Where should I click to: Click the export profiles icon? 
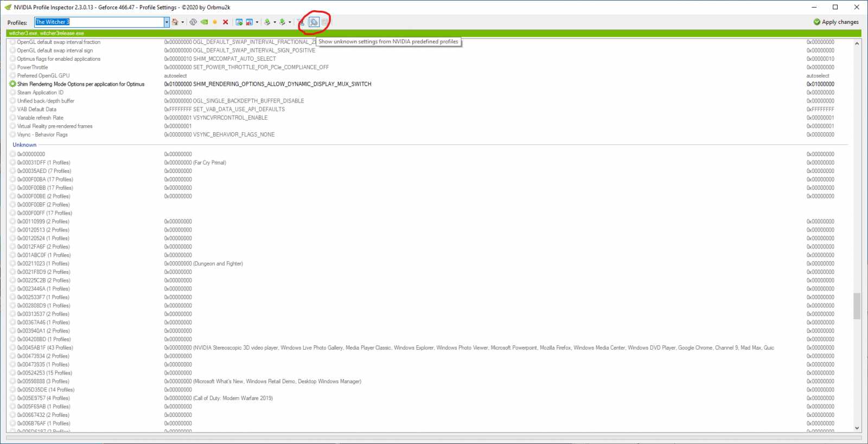pos(267,22)
